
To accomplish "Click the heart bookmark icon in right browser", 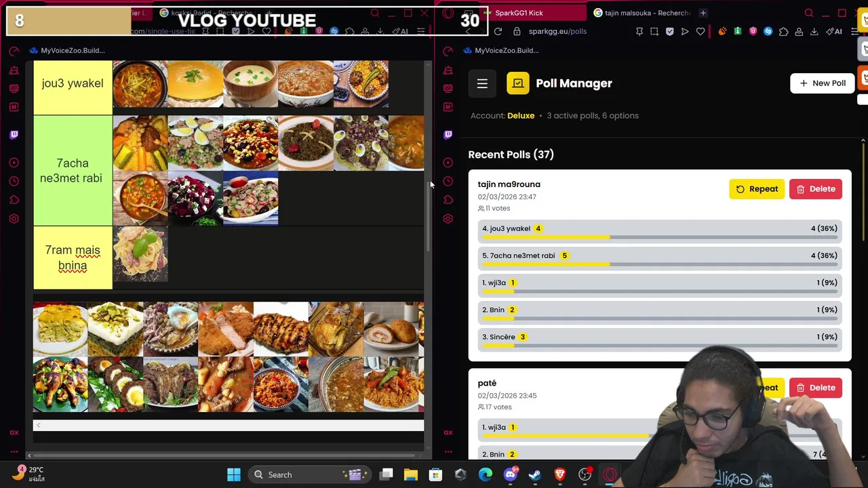I will (701, 31).
